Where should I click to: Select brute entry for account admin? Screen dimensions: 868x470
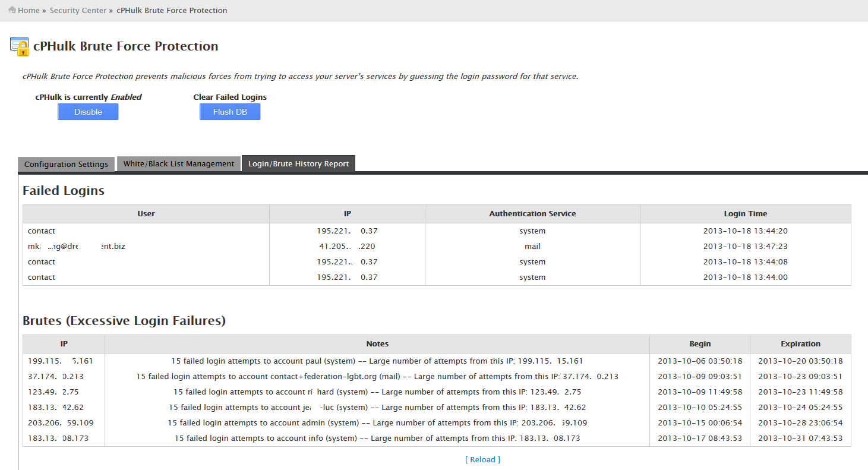coord(437,422)
